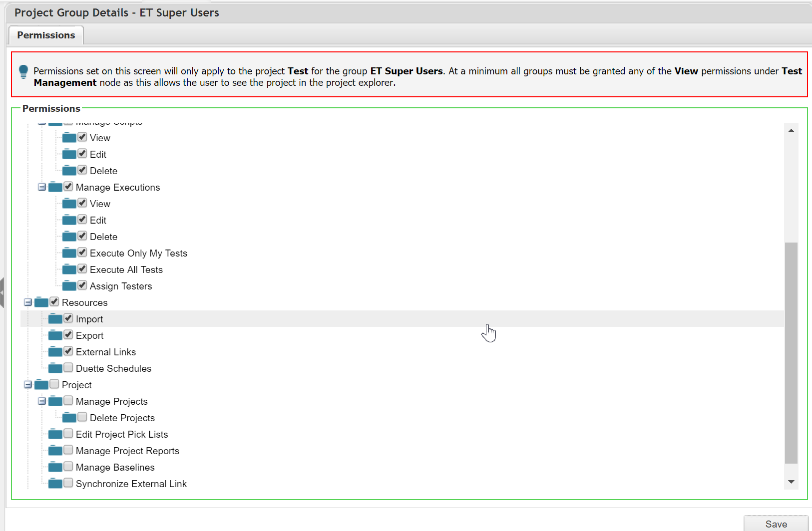Click the Edit Project Pick Lists label
Image resolution: width=812 pixels, height=531 pixels.
[122, 434]
